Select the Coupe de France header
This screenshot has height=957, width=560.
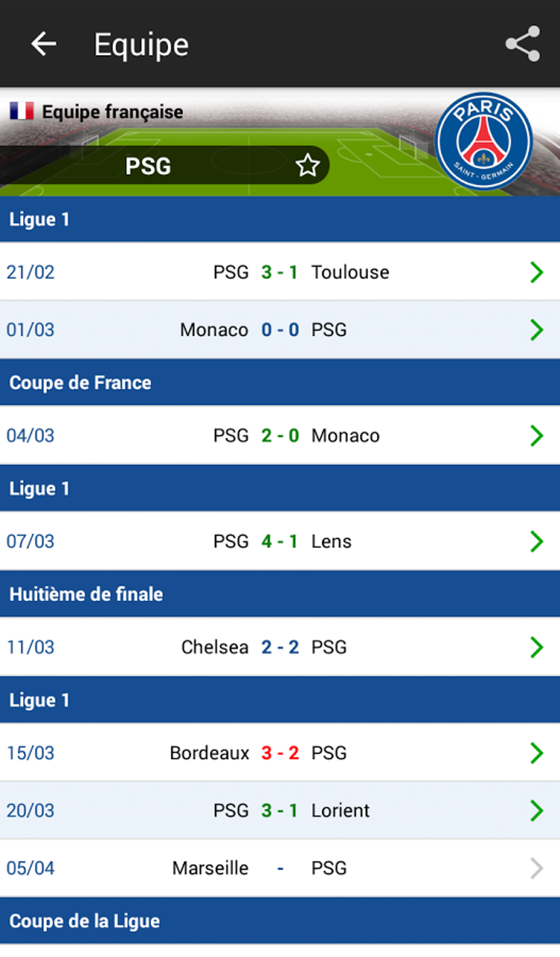pos(80,382)
